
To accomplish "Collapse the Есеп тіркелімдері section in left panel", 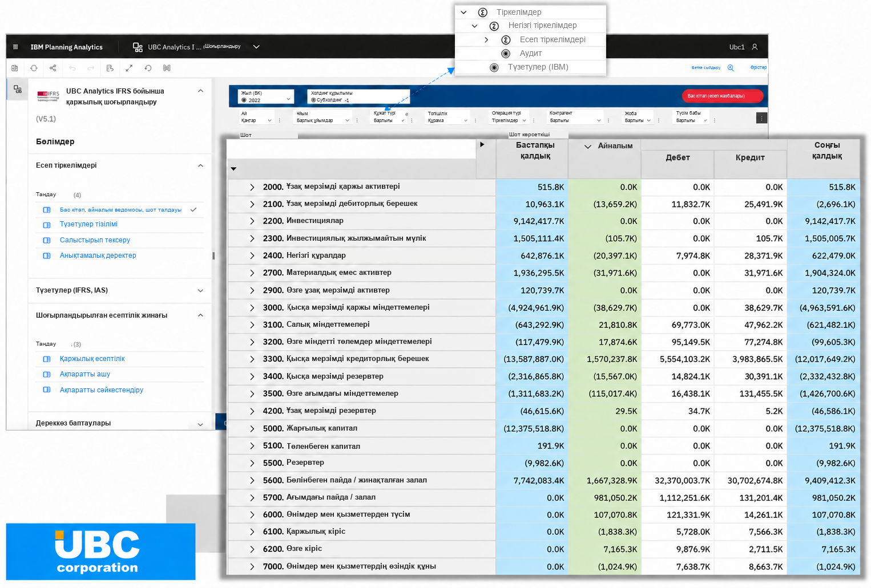I will pos(200,165).
